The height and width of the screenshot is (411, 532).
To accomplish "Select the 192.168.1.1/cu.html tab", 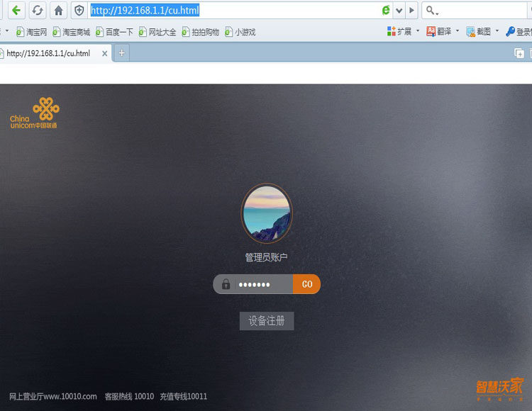I will tap(48, 53).
